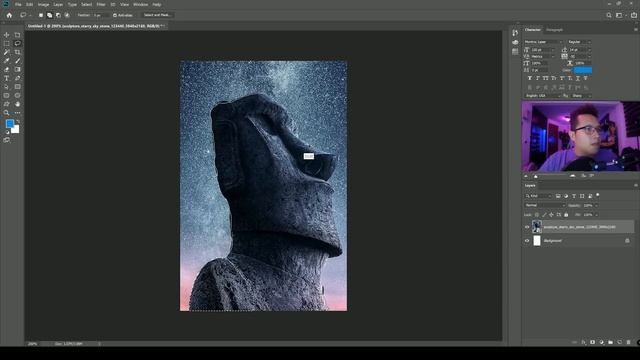Click the Quick Mask mode icon

pyautogui.click(x=7, y=140)
